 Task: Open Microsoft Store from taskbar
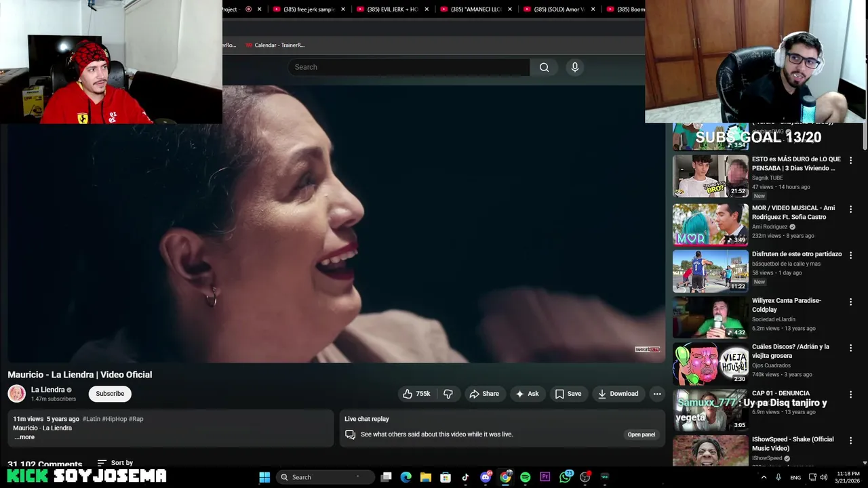446,477
